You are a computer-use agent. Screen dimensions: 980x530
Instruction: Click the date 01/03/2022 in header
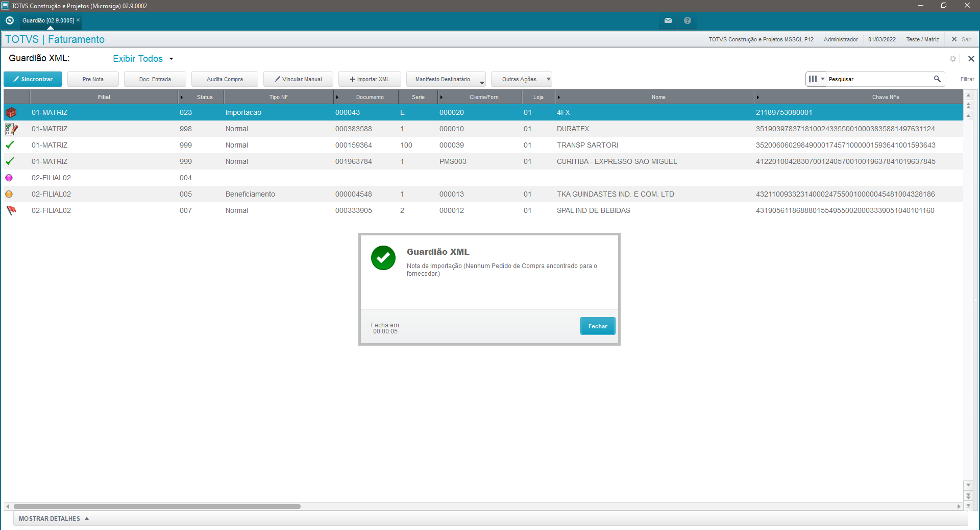click(882, 39)
